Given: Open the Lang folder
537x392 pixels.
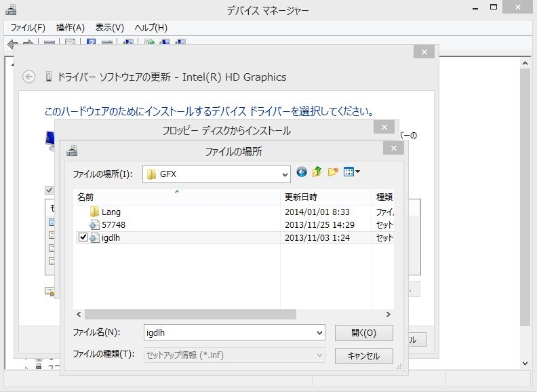Looking at the screenshot, I should 111,212.
